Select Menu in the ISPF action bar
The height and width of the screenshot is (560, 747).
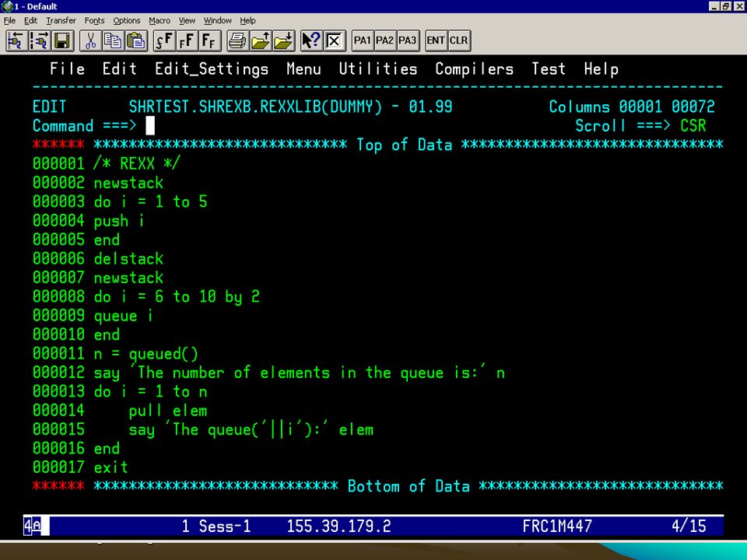point(304,68)
